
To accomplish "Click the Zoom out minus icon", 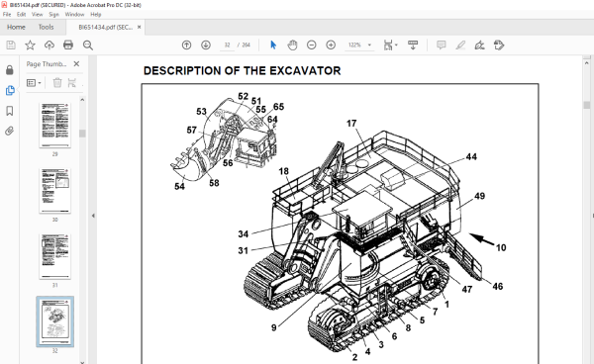I will [312, 45].
